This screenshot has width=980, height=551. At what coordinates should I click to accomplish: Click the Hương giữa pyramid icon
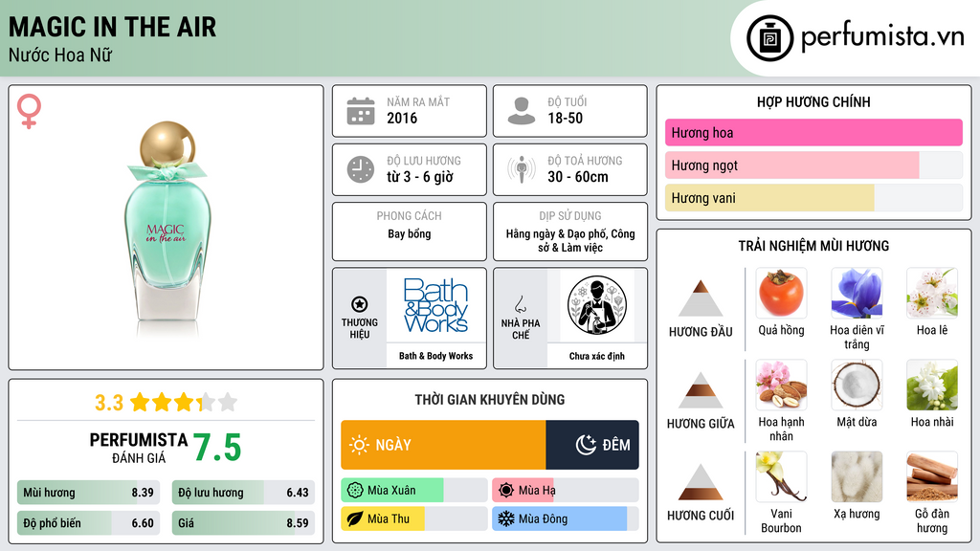click(x=701, y=390)
